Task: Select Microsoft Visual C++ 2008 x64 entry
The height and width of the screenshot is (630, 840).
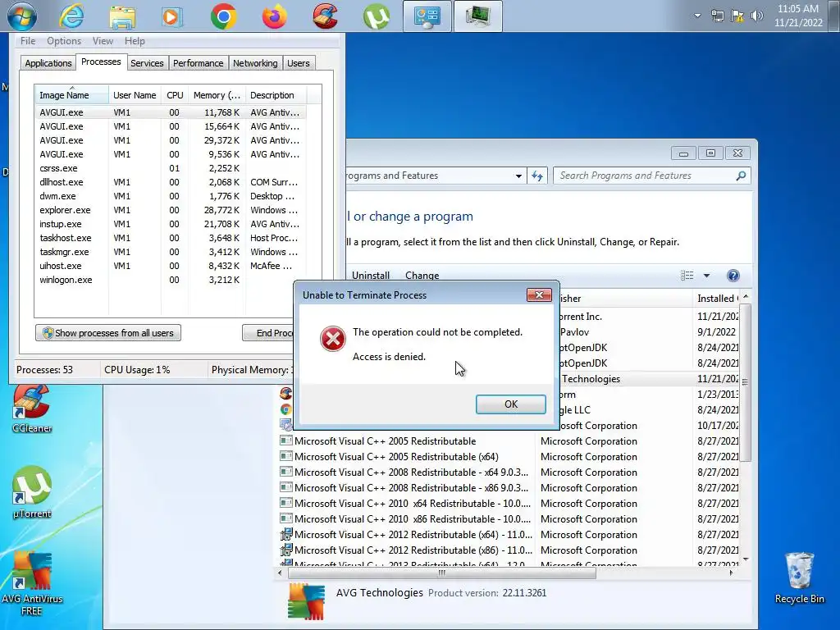Action: 411,472
